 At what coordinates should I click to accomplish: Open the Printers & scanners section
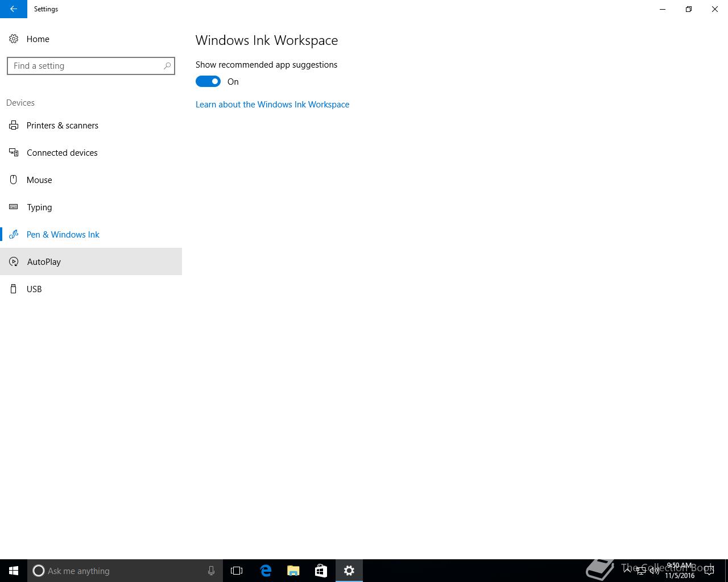click(91, 125)
